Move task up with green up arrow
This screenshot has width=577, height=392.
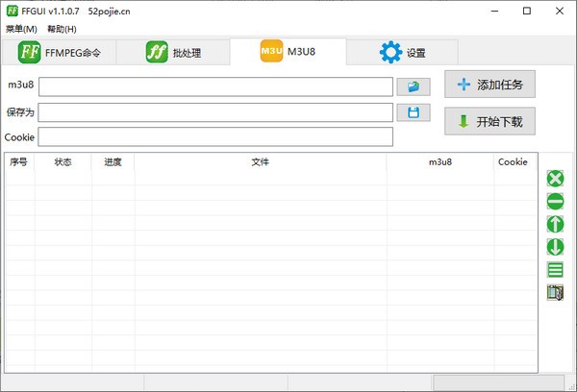point(555,224)
